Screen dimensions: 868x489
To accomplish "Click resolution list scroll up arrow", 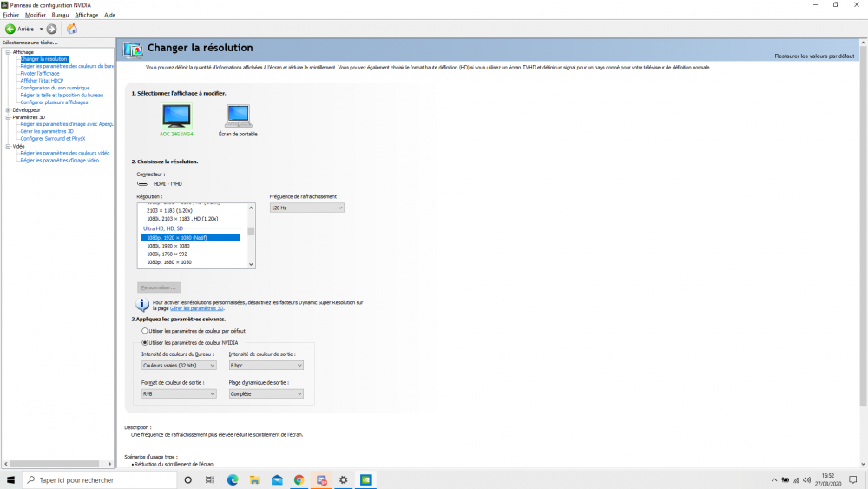I will pos(252,208).
